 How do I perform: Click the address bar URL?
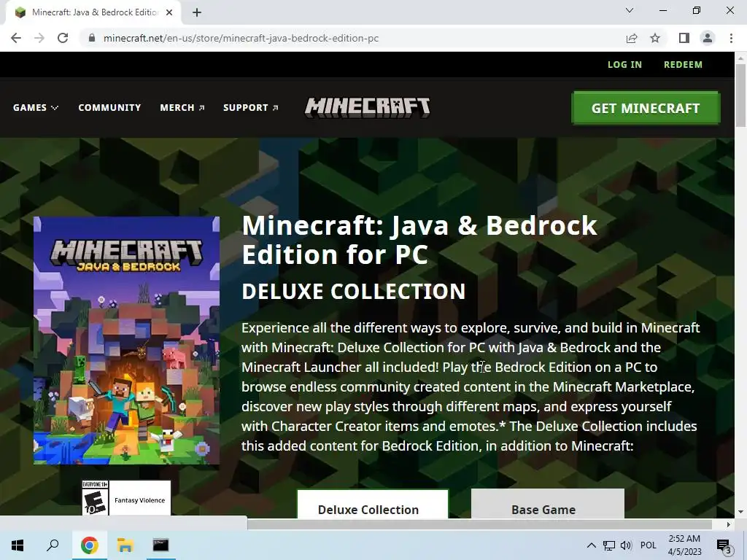pos(241,38)
